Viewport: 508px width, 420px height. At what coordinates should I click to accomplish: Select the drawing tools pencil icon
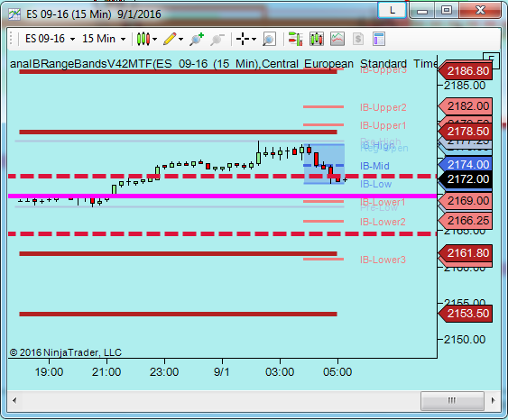pos(170,39)
